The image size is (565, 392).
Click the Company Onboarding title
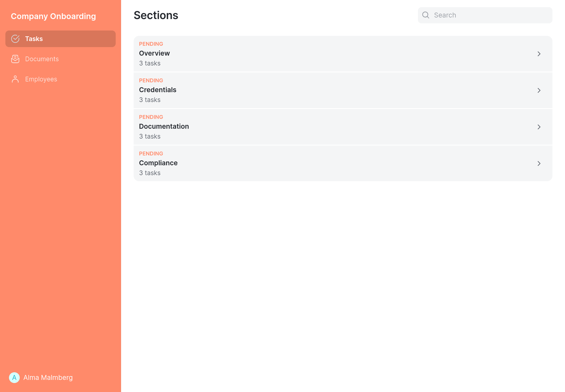[53, 16]
